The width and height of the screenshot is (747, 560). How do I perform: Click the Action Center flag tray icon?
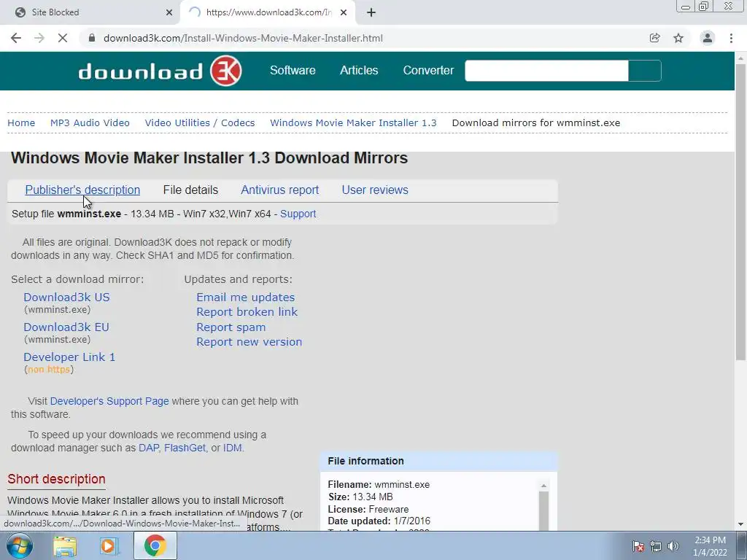(638, 546)
